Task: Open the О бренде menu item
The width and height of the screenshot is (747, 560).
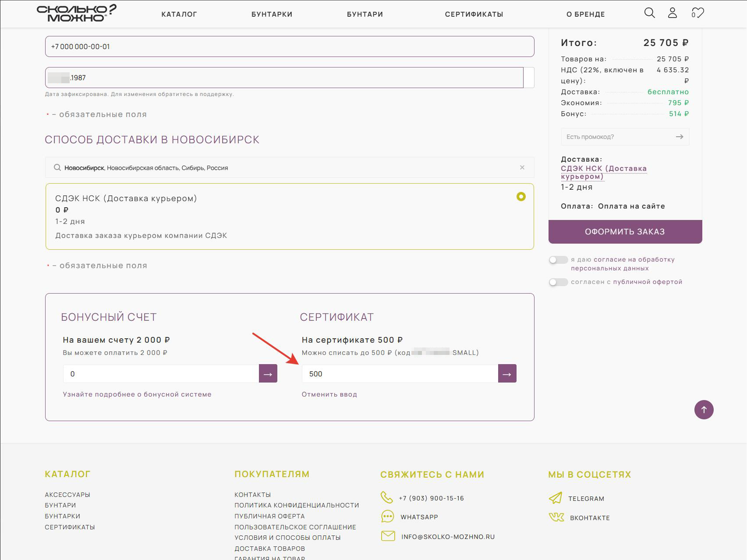Action: [x=585, y=14]
